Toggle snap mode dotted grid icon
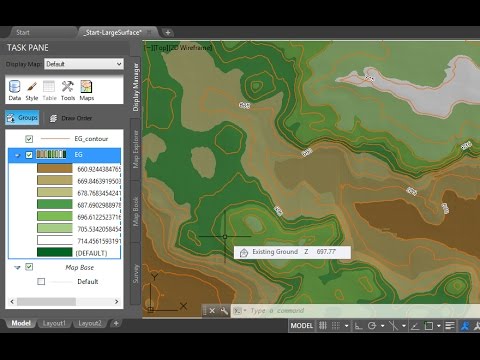 coord(336,326)
